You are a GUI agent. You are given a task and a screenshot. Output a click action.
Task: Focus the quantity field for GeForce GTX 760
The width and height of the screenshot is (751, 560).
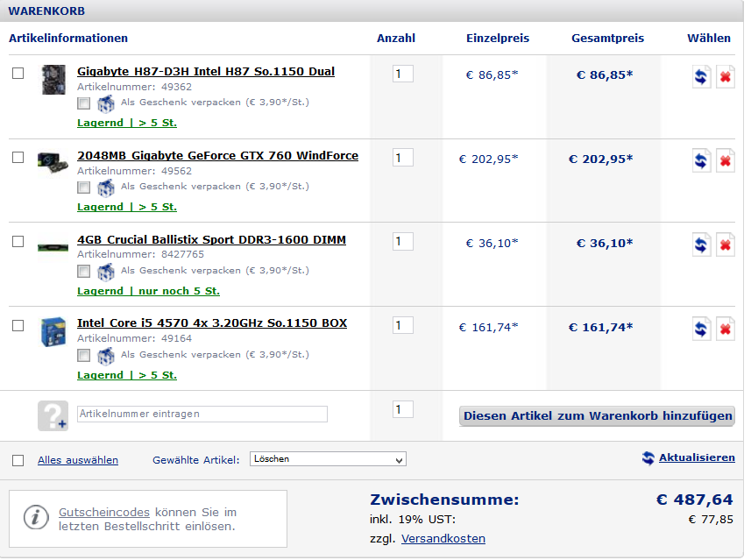tap(403, 158)
